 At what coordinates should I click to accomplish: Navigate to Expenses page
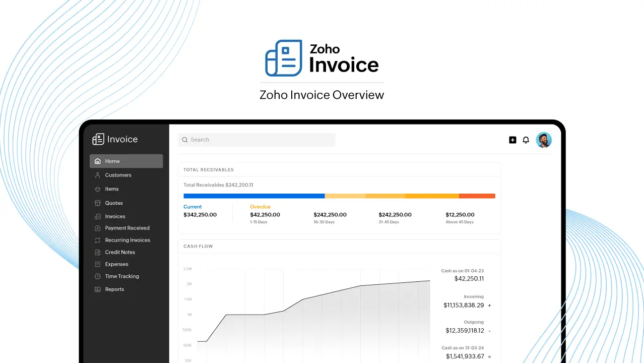(116, 264)
